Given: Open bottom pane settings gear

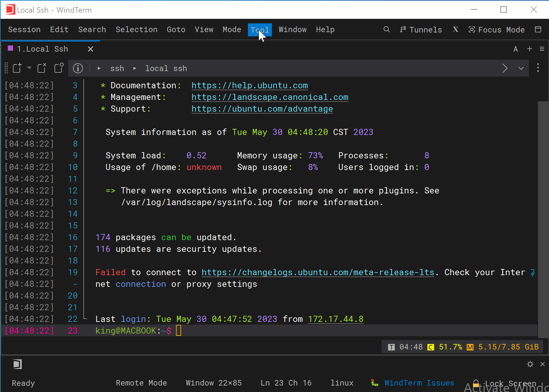Looking at the screenshot, I should 530,364.
